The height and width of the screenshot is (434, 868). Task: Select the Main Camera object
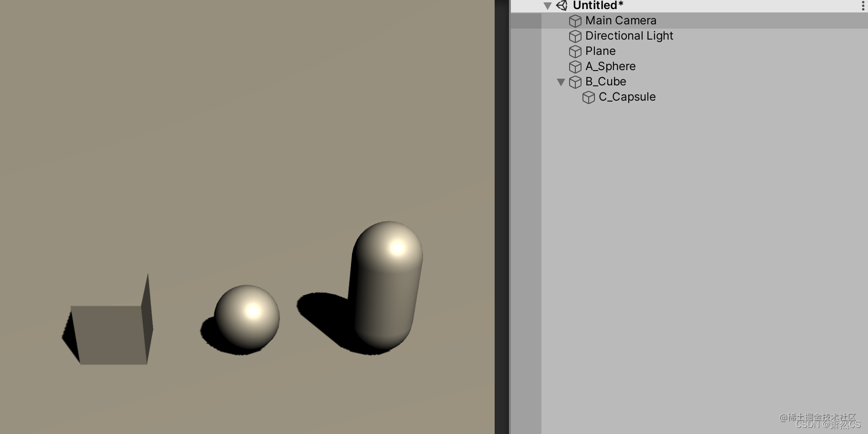coord(621,21)
